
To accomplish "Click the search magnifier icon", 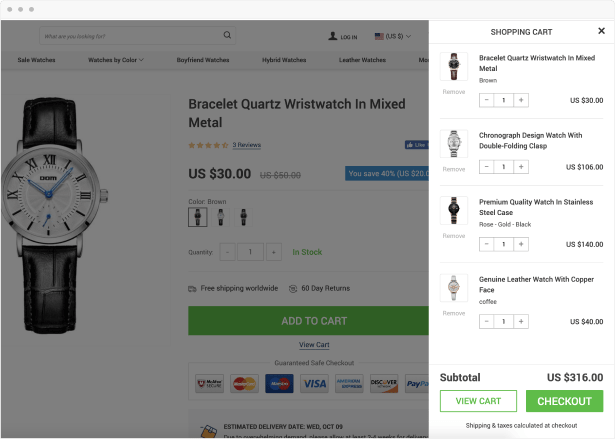I will pos(227,36).
